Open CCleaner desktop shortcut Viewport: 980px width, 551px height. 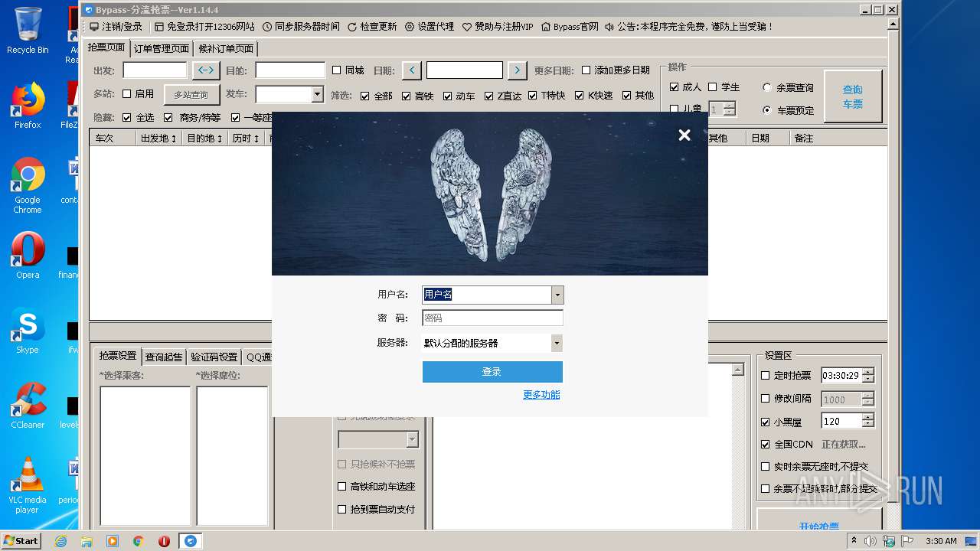point(28,406)
